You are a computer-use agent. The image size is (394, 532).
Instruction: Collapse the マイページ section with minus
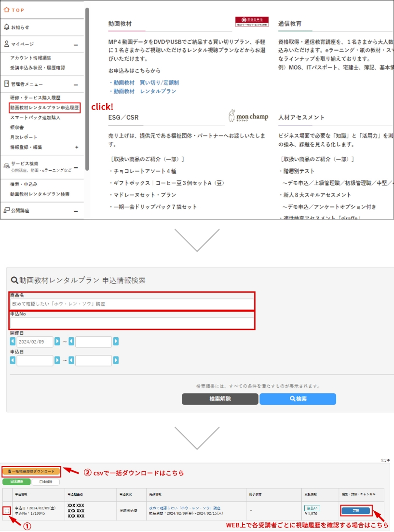76,45
